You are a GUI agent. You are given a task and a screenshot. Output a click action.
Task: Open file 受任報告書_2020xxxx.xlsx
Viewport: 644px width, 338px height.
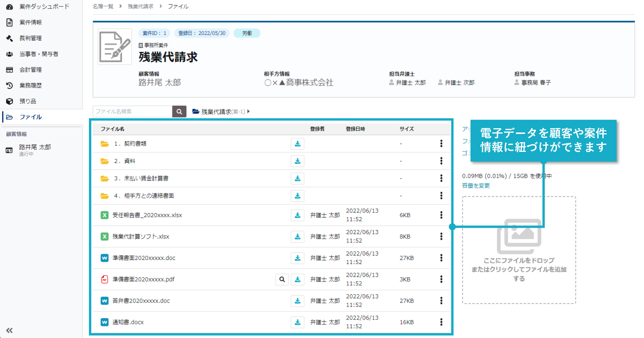coord(147,215)
